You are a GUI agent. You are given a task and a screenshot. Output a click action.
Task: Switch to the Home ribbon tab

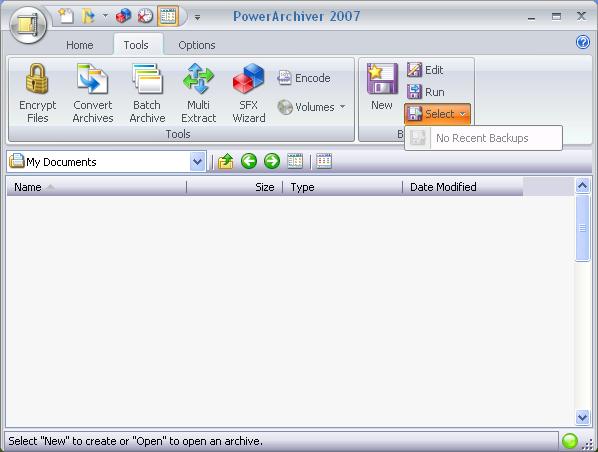tap(80, 45)
